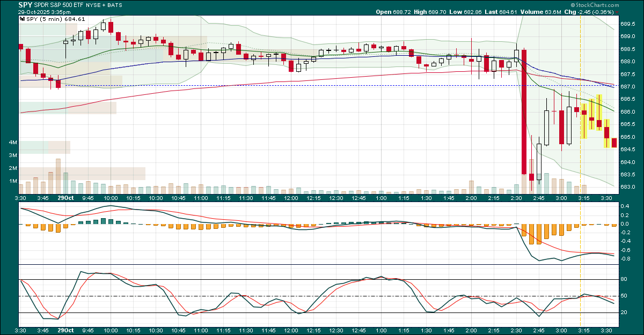The image size is (644, 335).
Task: Click the bold SPY ticker symbol in header
Action: (25, 4)
